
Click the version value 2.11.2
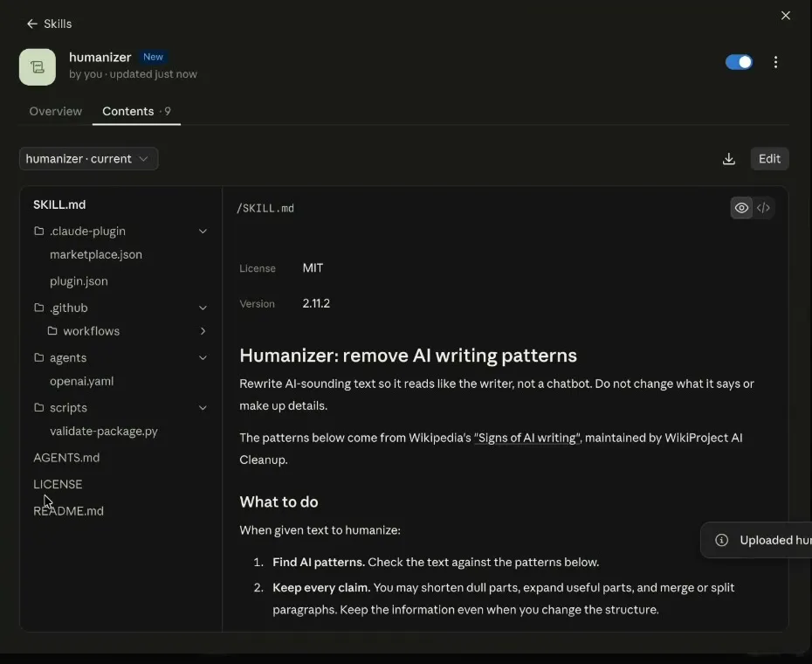pos(316,303)
